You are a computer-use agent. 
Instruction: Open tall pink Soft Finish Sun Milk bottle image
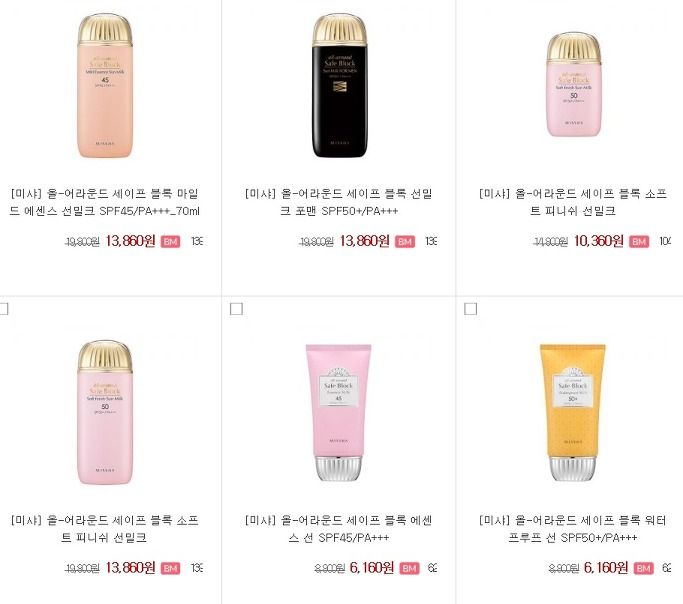(105, 412)
